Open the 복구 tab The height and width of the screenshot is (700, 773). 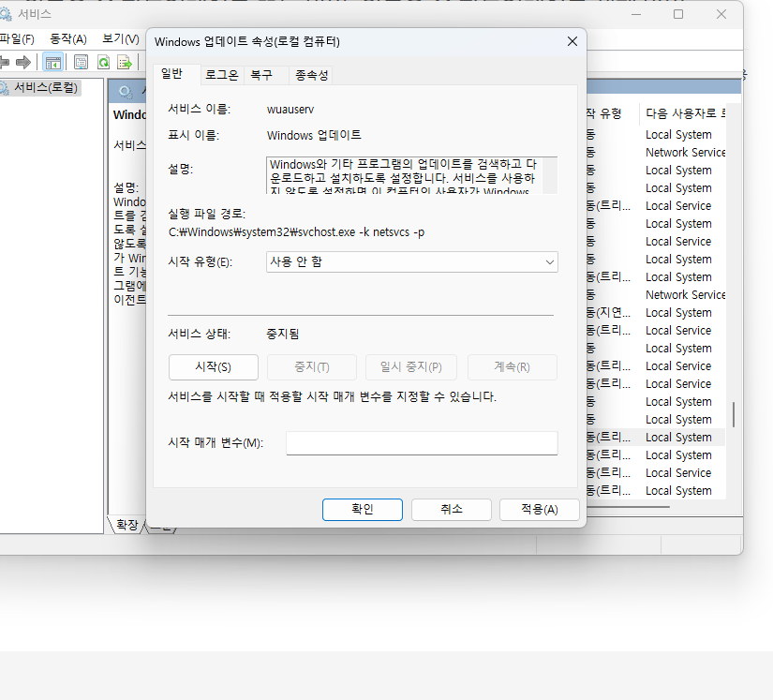[x=261, y=75]
